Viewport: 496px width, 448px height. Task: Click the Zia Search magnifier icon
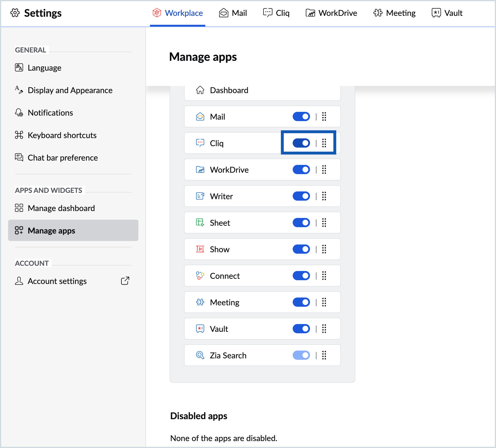[x=200, y=355]
